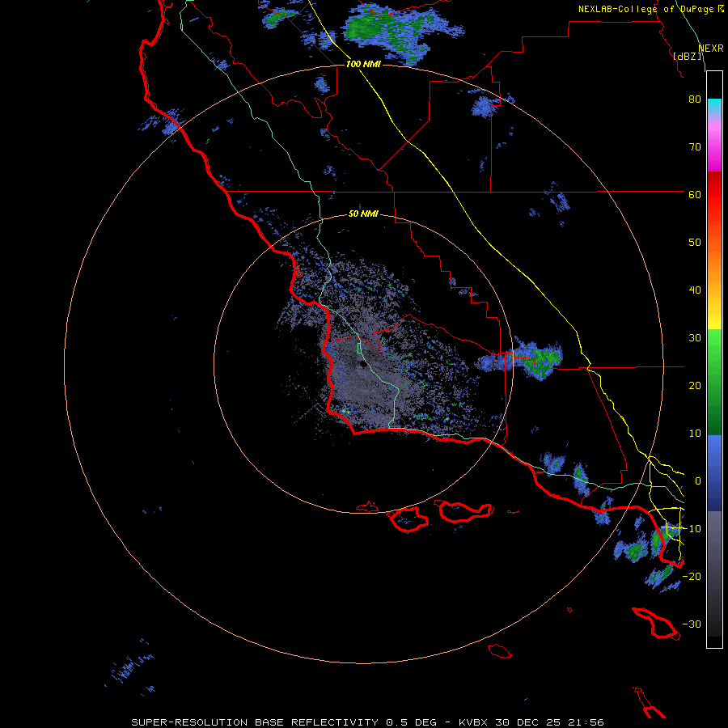Image resolution: width=728 pixels, height=728 pixels.
Task: Click the '70' value on dBZ scale
Action: tap(695, 147)
